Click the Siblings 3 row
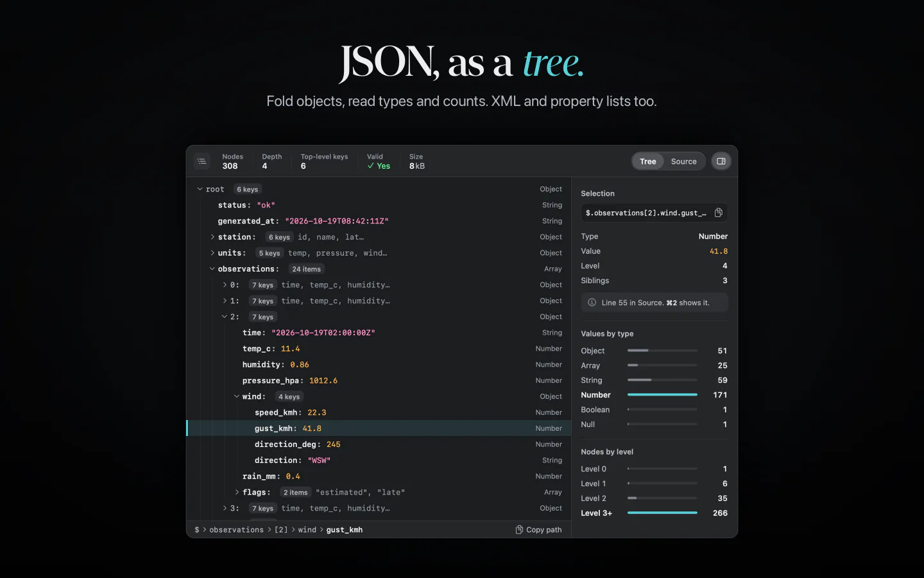The height and width of the screenshot is (578, 924). point(654,281)
